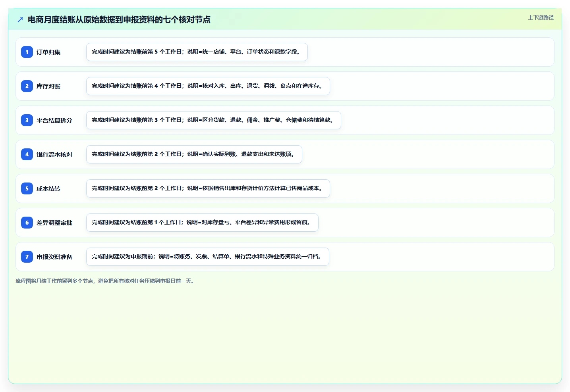
Task: Click the title 电商月度结账从原始数据到申报资料的七个核对节点
Action: pyautogui.click(x=119, y=19)
